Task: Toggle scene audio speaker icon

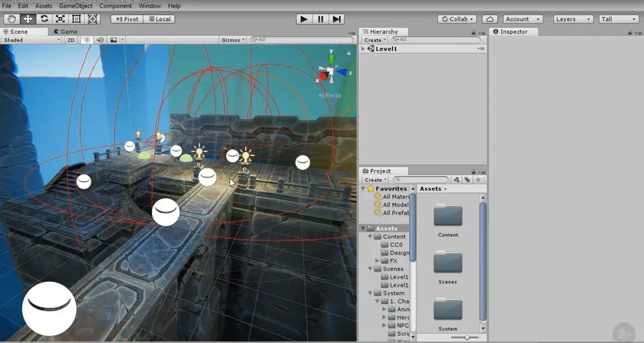Action: point(100,40)
